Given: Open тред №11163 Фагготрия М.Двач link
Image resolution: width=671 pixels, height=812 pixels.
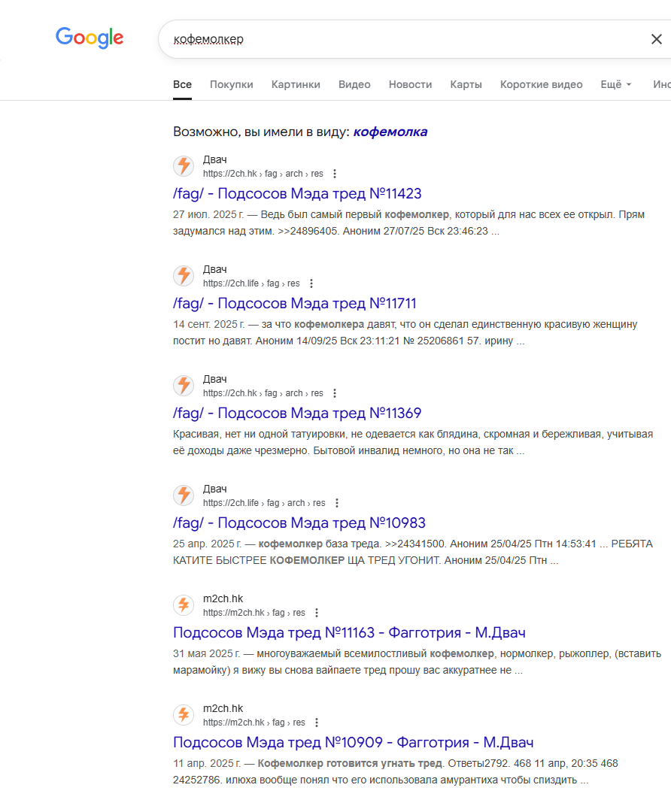Looking at the screenshot, I should point(349,633).
